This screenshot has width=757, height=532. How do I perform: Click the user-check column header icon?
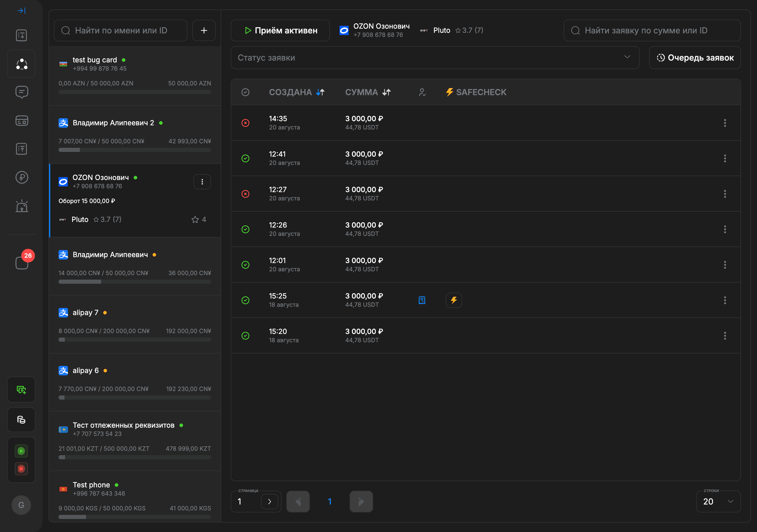[422, 92]
